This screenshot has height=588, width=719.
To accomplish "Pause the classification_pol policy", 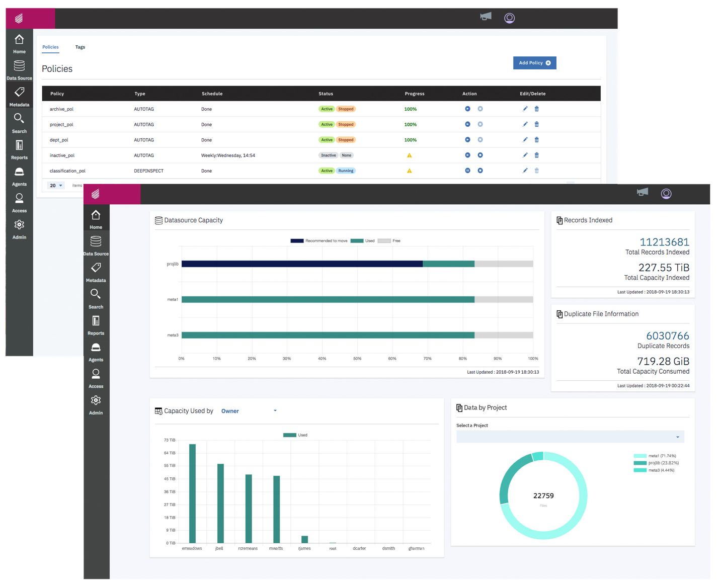I will click(x=467, y=171).
